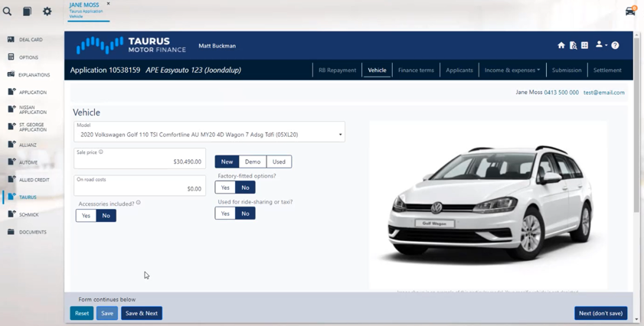
Task: Open the help question mark icon
Action: point(615,46)
